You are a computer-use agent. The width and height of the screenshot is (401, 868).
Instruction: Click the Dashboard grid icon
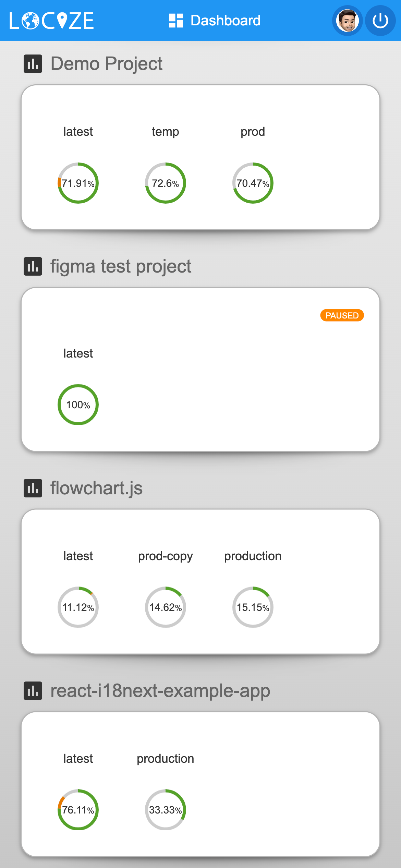coord(176,21)
